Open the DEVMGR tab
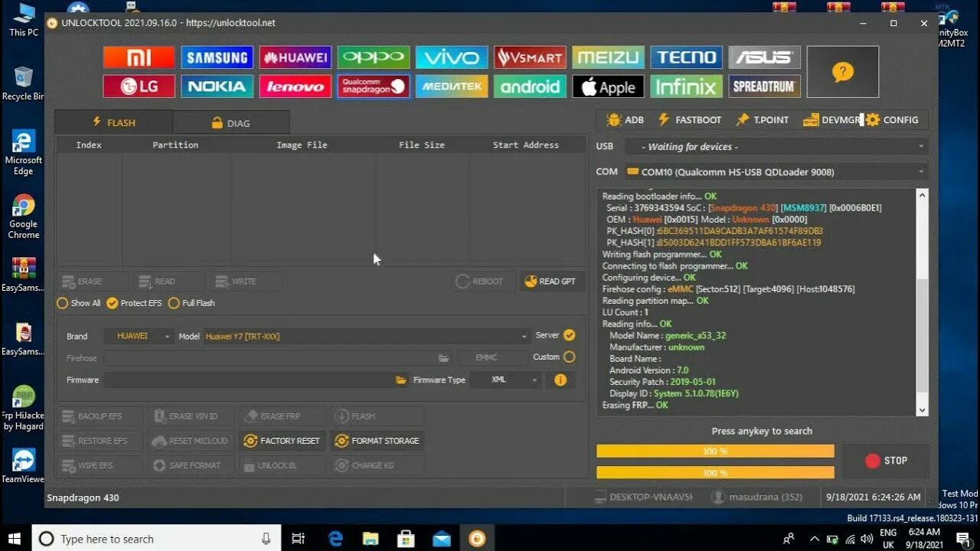The width and height of the screenshot is (980, 551). pos(832,120)
